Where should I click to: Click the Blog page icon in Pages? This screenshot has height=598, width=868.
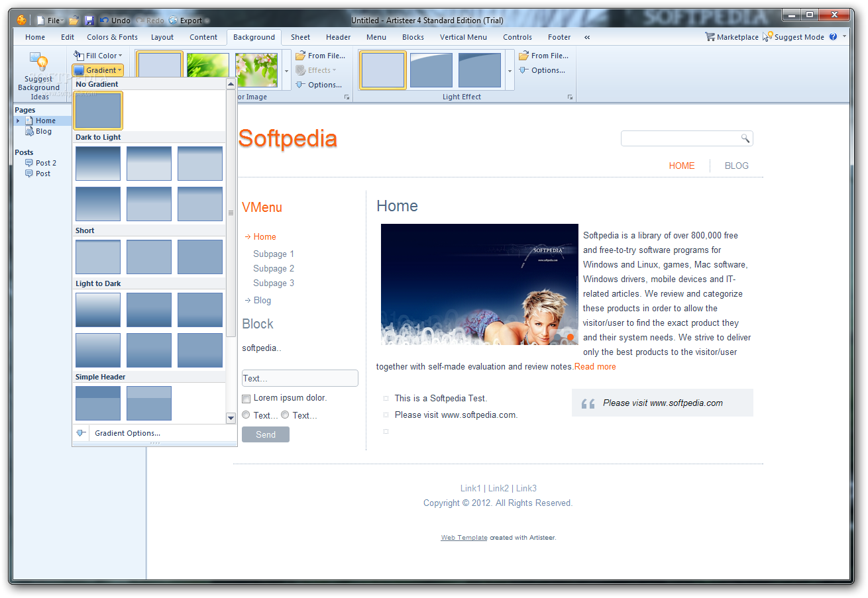[29, 131]
